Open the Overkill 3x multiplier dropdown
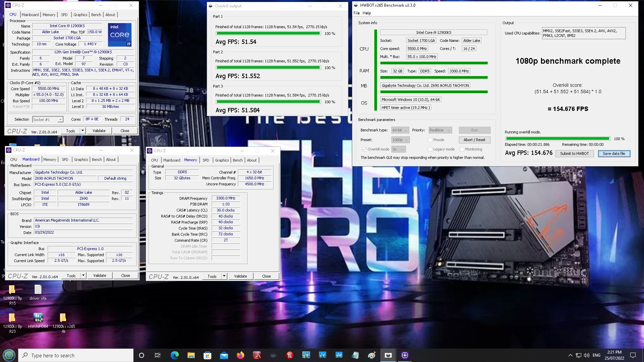 (398, 149)
